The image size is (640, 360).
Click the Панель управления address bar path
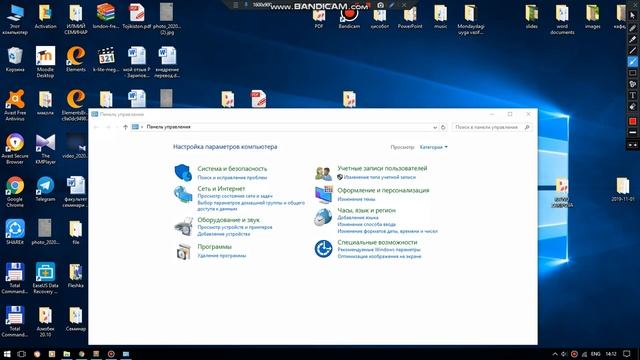(168, 127)
